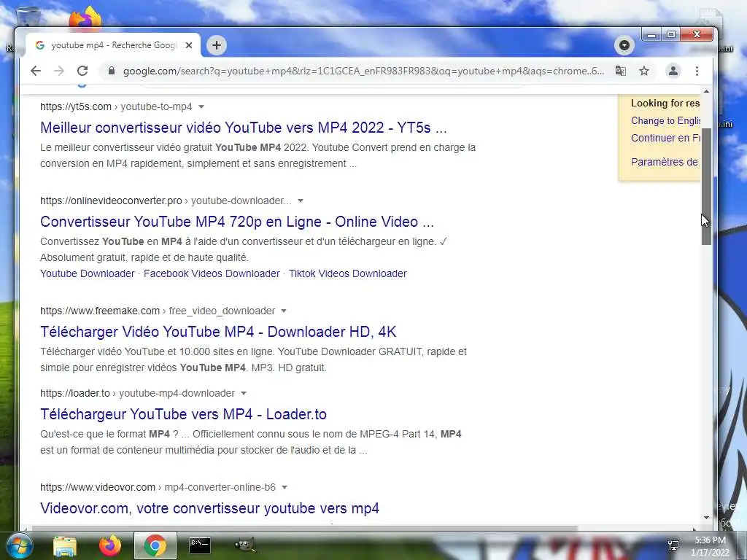Expand options arrow for onlinevideoconverter.pro result
This screenshot has width=747, height=560.
click(x=301, y=201)
